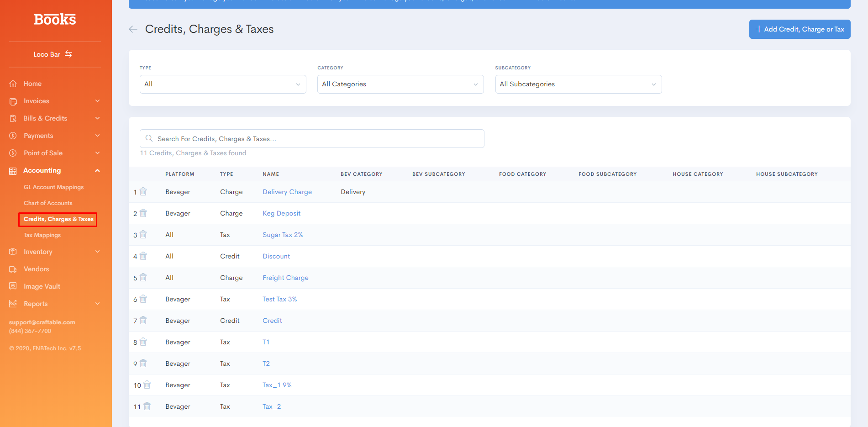Delete Freight Charge with its trash icon
Image resolution: width=868 pixels, height=427 pixels.
click(x=143, y=277)
